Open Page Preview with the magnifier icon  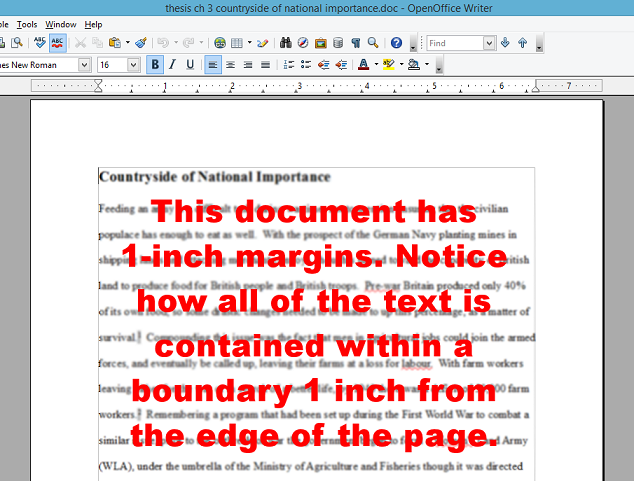[x=17, y=42]
